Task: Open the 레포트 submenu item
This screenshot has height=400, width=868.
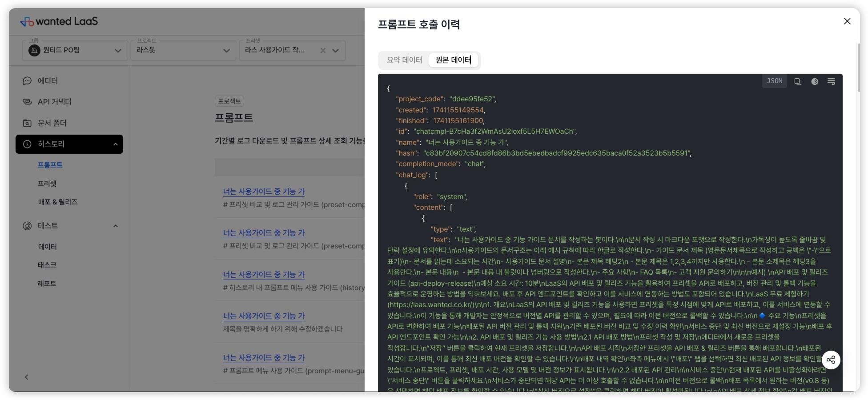Action: (47, 284)
